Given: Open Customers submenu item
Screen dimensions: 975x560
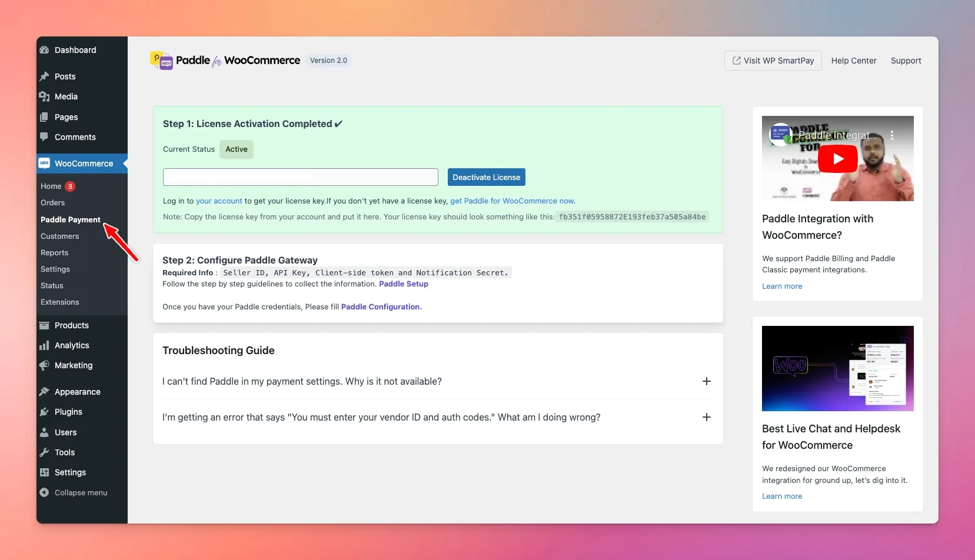Looking at the screenshot, I should click(x=60, y=236).
